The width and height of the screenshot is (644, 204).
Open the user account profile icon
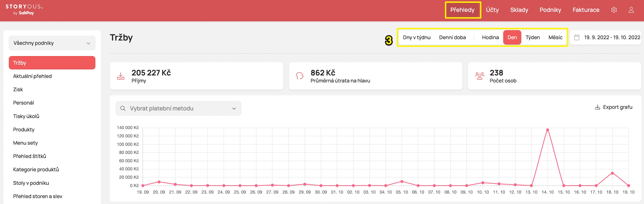coord(631,10)
